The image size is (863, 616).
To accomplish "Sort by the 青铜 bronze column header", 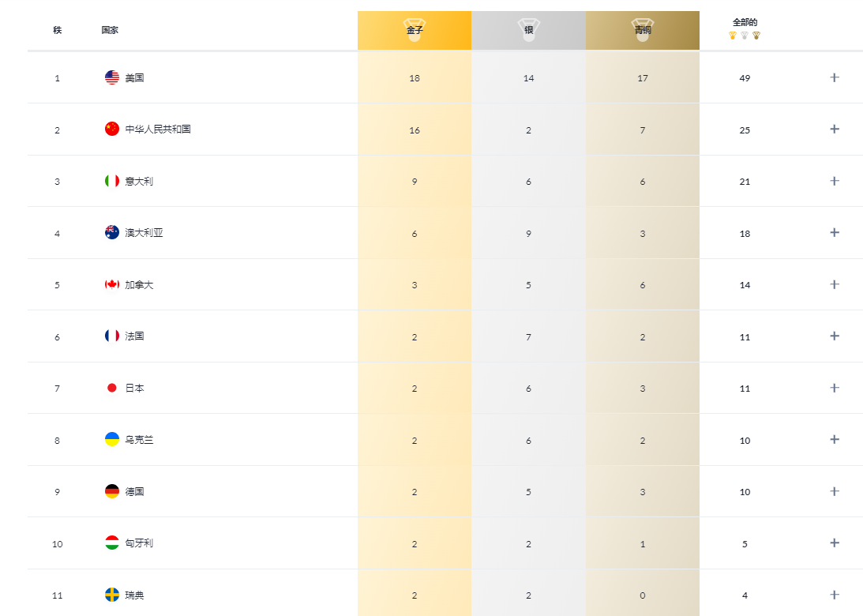I will coord(642,30).
